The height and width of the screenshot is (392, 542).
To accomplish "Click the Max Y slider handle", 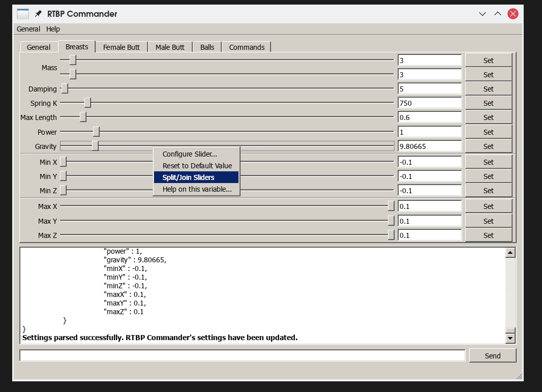I will point(391,221).
